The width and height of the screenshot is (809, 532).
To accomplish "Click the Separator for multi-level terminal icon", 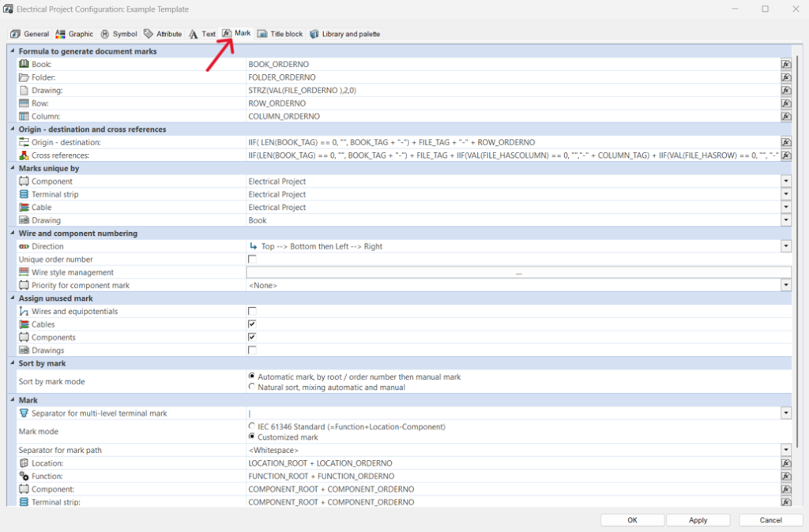I will tap(24, 414).
